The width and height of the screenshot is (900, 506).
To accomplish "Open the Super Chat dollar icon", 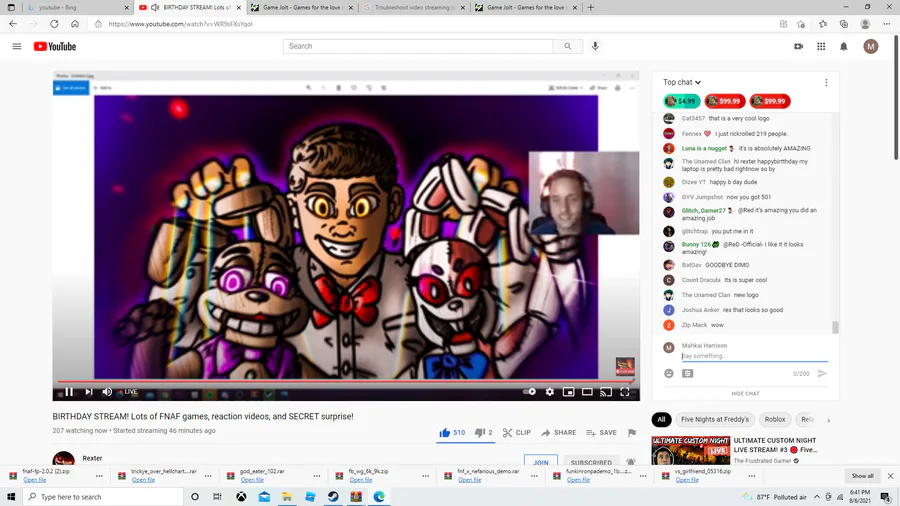I will 688,373.
